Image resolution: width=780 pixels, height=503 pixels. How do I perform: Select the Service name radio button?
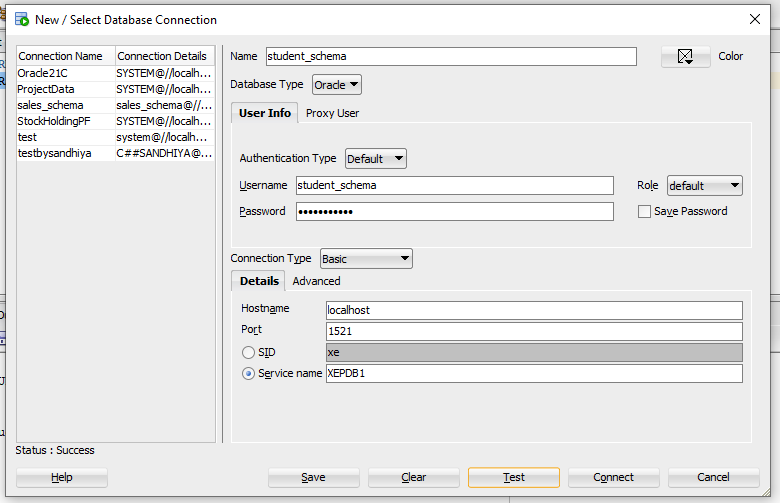pyautogui.click(x=248, y=373)
